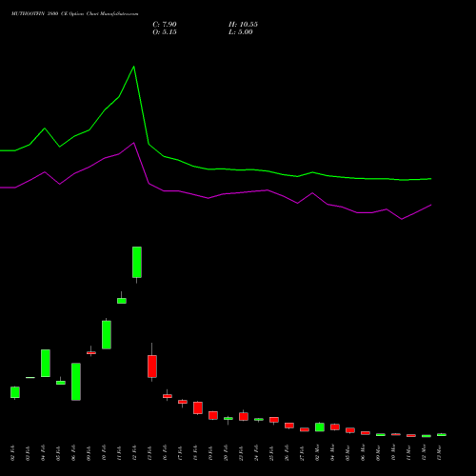Click the 12 Feb date label
Image resolution: width=476 pixels, height=476 pixels.
coord(134,453)
